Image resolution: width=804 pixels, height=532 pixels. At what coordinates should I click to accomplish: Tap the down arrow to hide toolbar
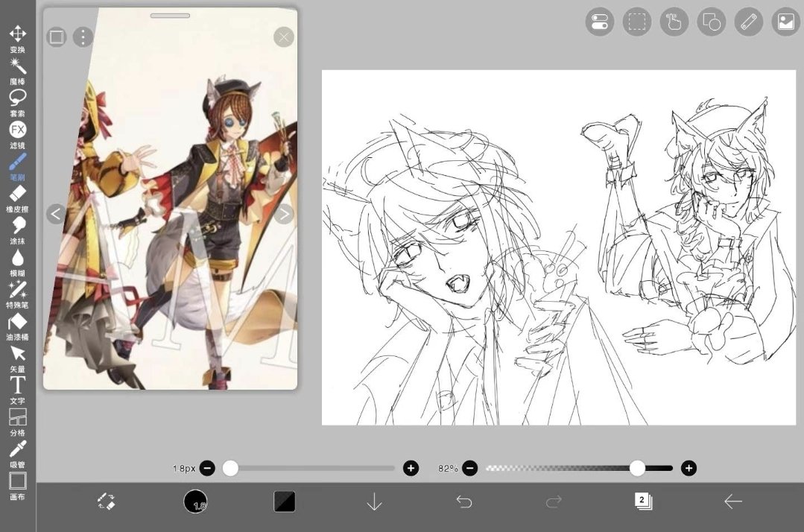point(374,501)
